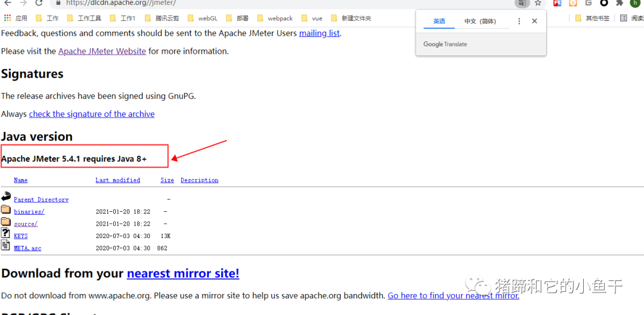Click the binaries folder icon
The image size is (644, 315).
click(6, 209)
